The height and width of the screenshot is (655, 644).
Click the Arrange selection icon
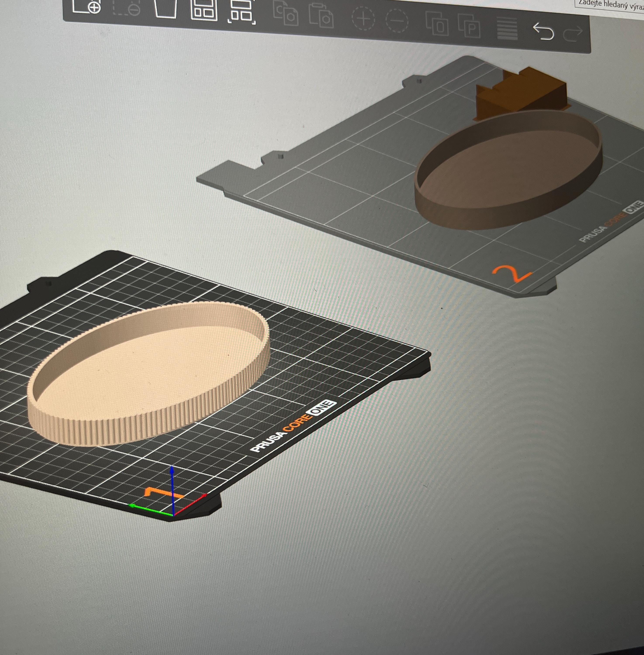point(242,12)
